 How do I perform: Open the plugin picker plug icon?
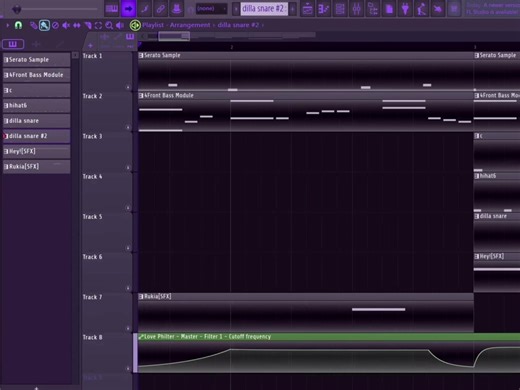(x=405, y=9)
